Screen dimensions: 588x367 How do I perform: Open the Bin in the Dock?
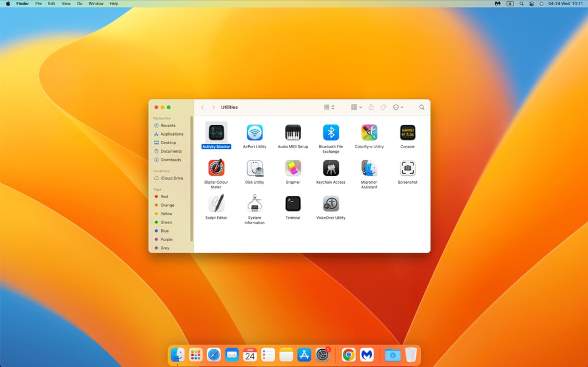[x=411, y=354]
